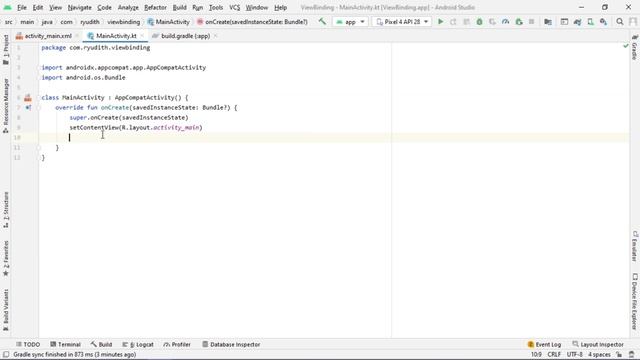This screenshot has width=640, height=360.
Task: Click the UTF-8 encoding selector
Action: [575, 354]
